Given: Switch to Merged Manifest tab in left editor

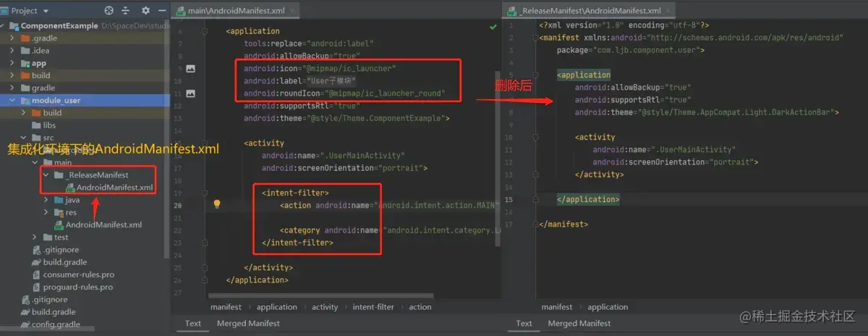Looking at the screenshot, I should 248,323.
